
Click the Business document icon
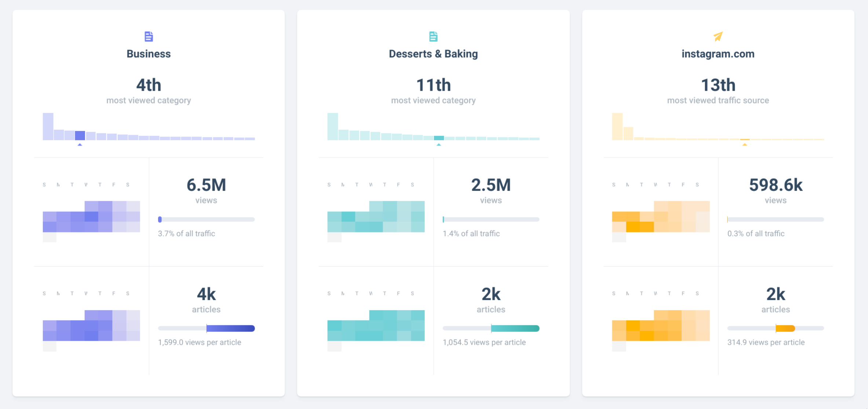pos(148,36)
